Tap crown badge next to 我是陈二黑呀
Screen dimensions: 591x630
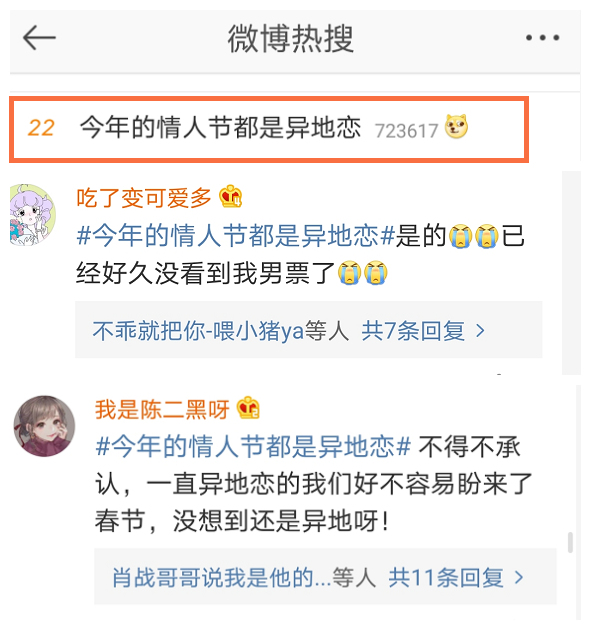(248, 408)
